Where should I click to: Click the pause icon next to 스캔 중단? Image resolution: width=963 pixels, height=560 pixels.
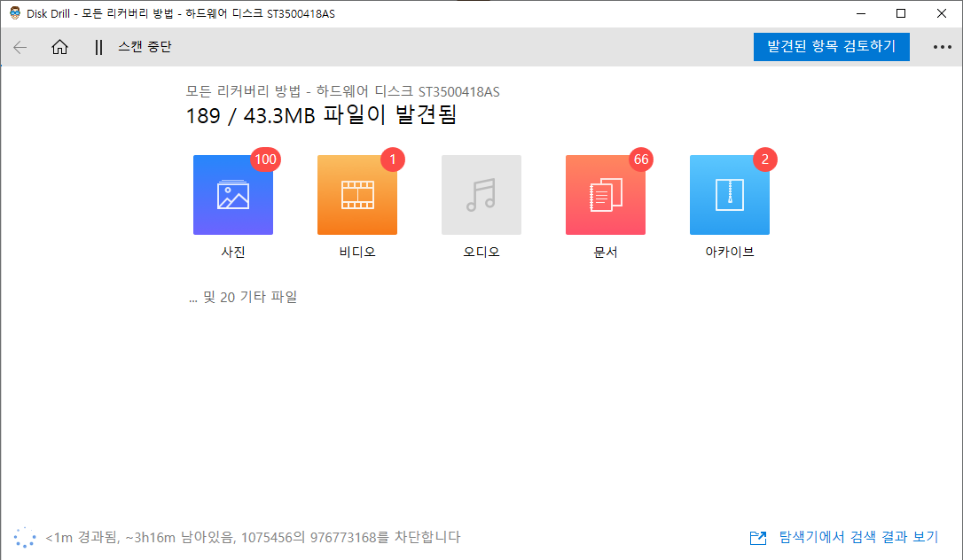point(98,47)
